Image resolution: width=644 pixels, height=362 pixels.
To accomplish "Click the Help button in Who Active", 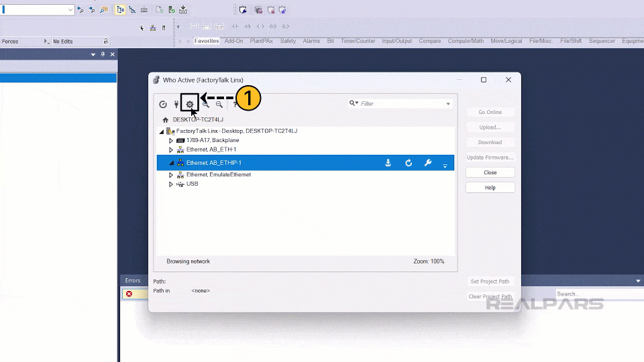I will pos(490,188).
